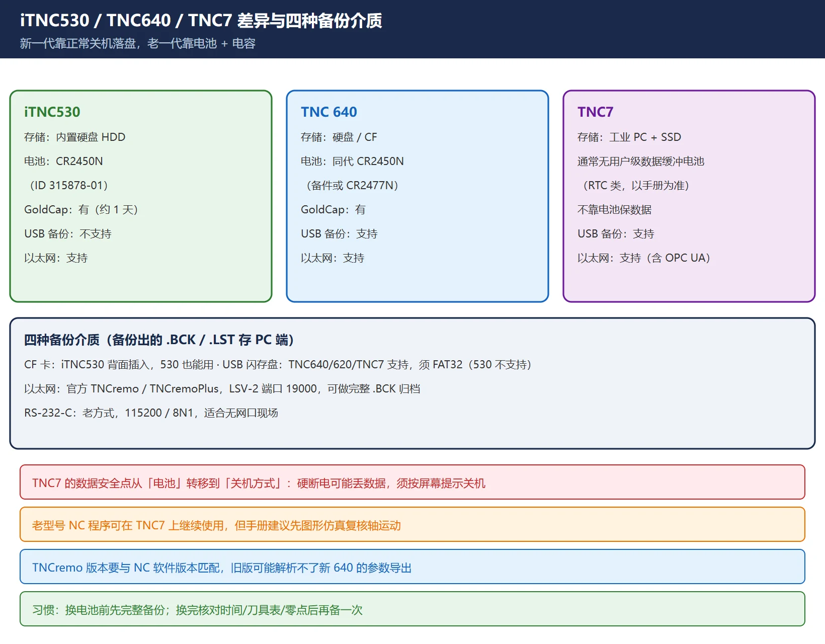Select the subtitle "新一代靠正常关机落盘，老一代靠电池 + 电容"
The width and height of the screenshot is (825, 644).
coord(138,44)
